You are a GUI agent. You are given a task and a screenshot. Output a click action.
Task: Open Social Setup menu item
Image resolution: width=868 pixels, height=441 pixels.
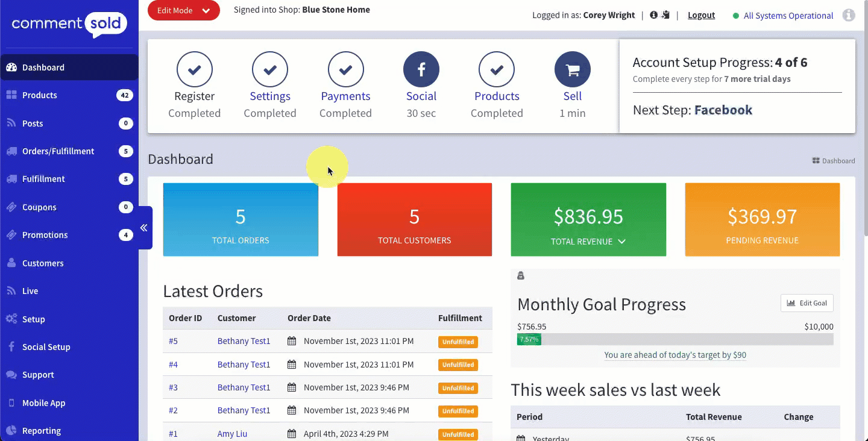click(46, 347)
